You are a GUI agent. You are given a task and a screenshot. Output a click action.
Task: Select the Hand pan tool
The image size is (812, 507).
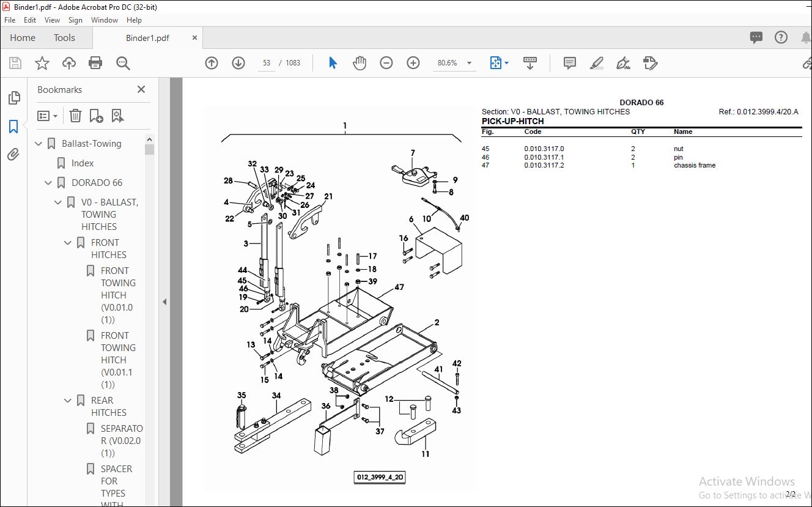pyautogui.click(x=360, y=63)
